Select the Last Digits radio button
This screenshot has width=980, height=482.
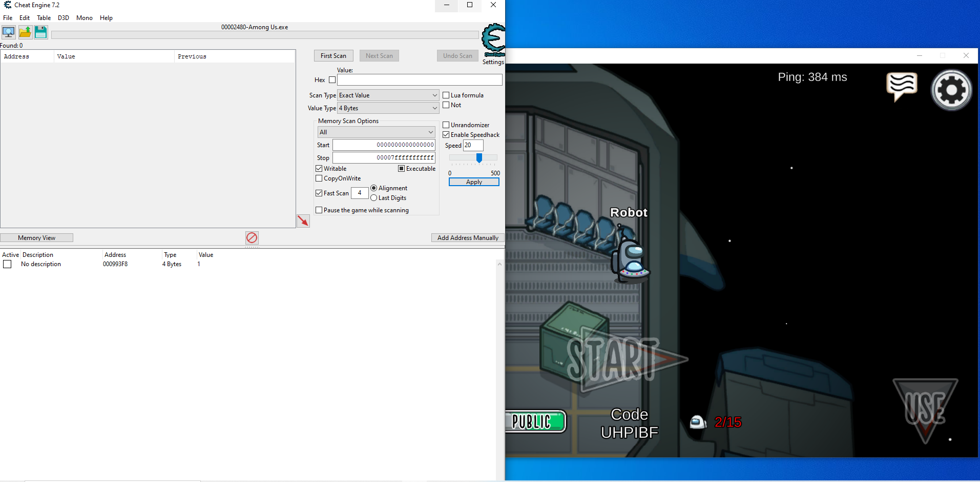click(374, 198)
